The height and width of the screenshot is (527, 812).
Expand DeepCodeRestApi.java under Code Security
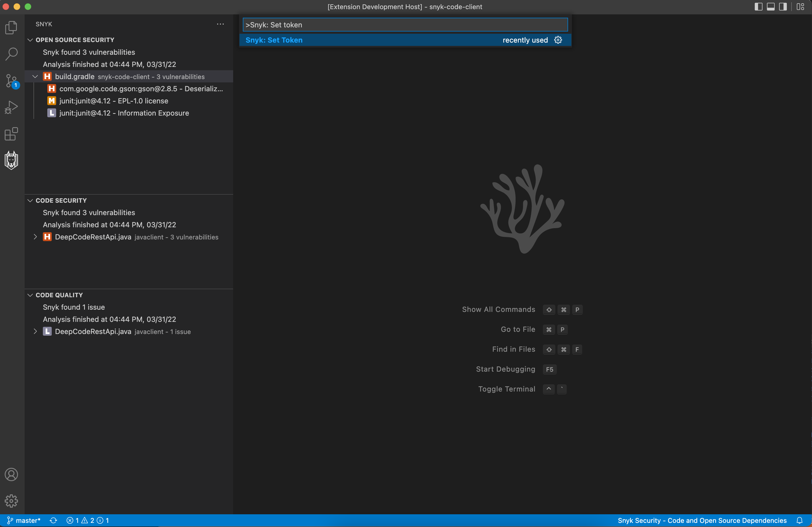point(35,237)
